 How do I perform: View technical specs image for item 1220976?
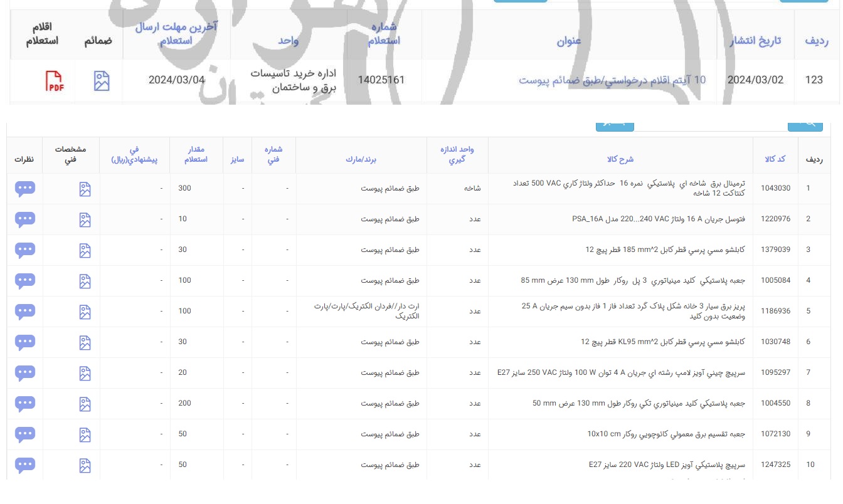click(85, 219)
